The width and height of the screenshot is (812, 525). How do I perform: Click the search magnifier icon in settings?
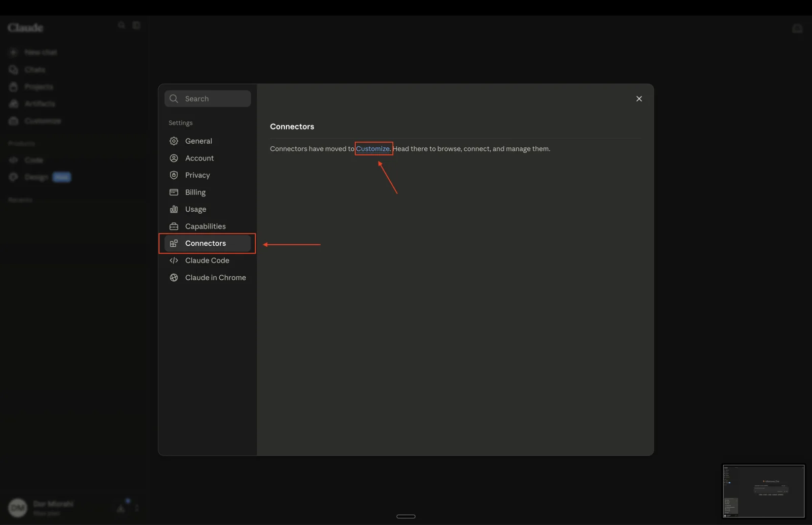click(x=174, y=99)
